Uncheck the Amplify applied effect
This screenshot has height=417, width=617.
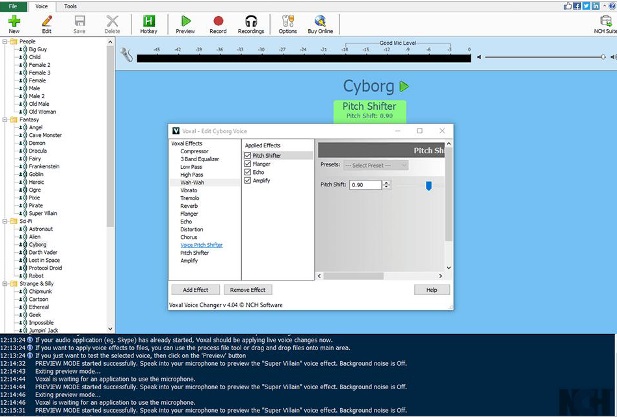tap(248, 181)
